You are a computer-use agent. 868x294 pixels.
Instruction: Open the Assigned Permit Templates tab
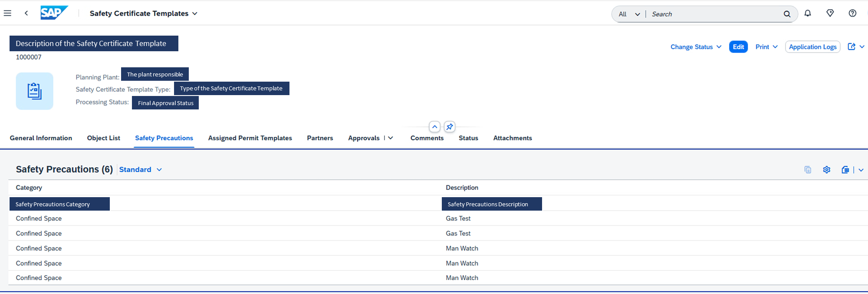point(250,138)
